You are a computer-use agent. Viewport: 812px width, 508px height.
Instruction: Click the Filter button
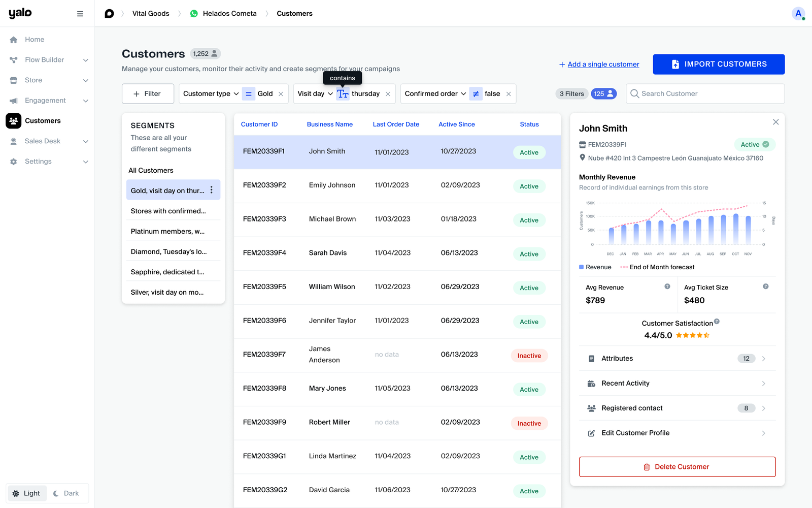[x=148, y=94]
